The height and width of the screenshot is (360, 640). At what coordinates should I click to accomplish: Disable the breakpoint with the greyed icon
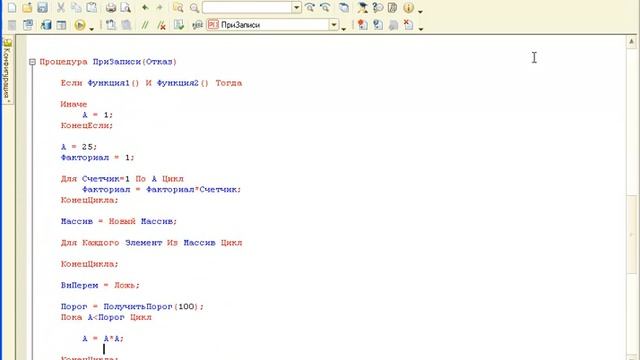[393, 25]
